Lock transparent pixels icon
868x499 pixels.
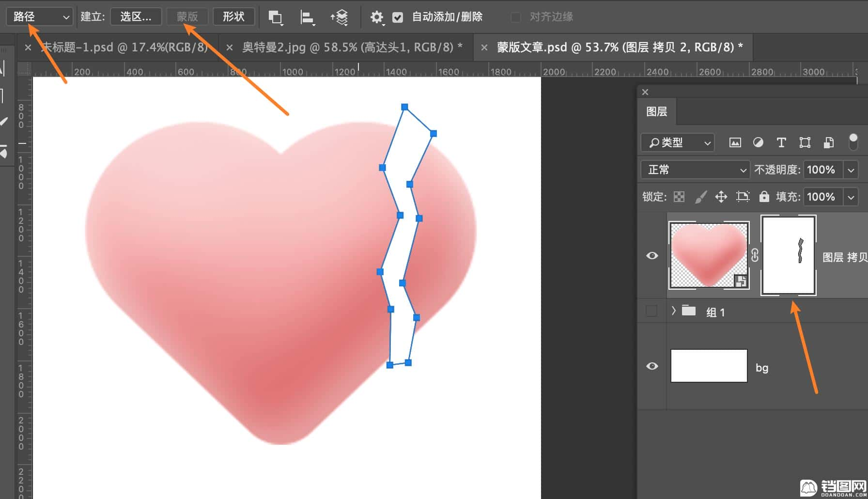pos(679,197)
